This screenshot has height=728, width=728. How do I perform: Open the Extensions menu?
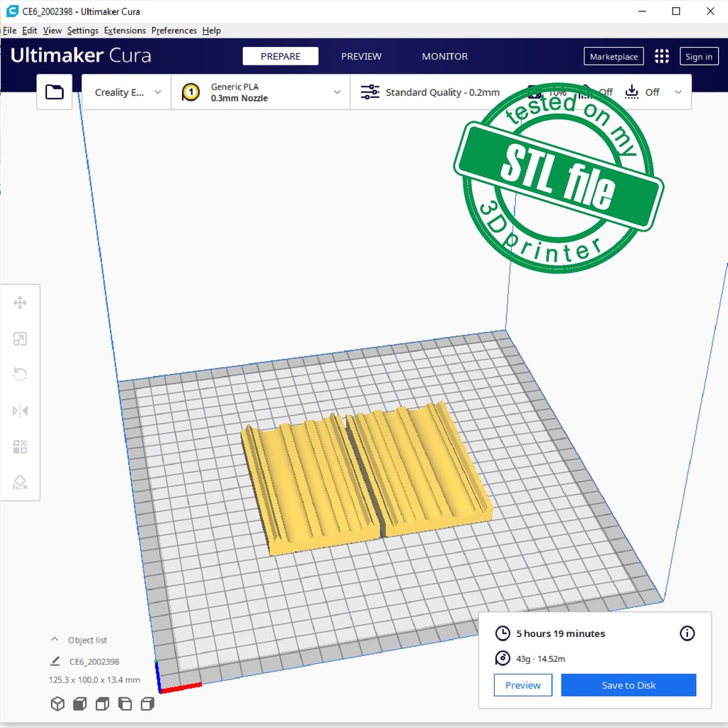click(124, 31)
